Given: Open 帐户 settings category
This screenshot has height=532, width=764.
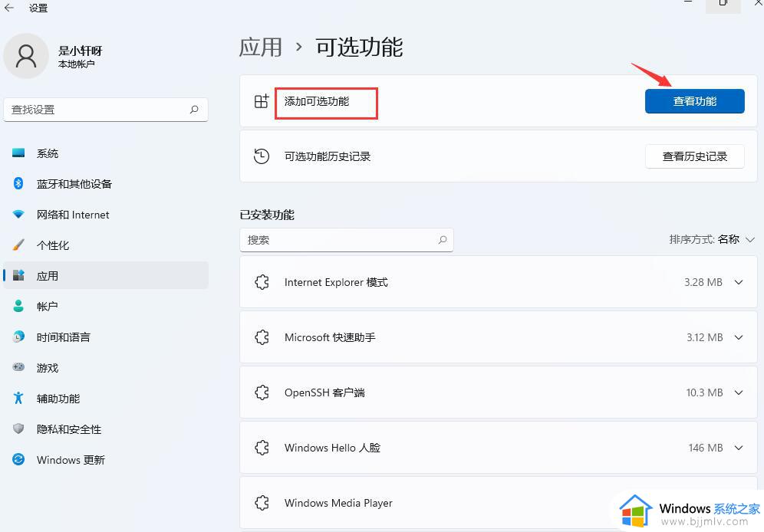Looking at the screenshot, I should click(x=106, y=306).
